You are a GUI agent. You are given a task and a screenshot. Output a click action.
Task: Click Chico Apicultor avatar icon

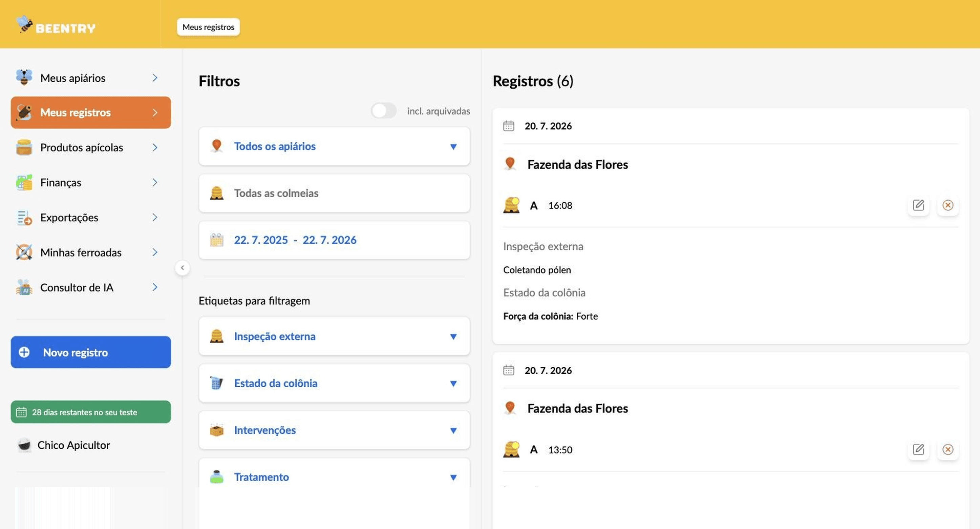pyautogui.click(x=24, y=445)
